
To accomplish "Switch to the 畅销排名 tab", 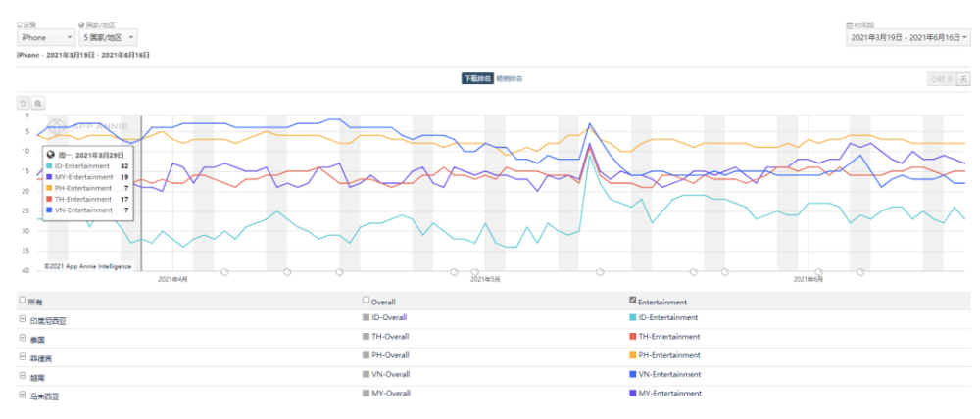I will tap(510, 78).
